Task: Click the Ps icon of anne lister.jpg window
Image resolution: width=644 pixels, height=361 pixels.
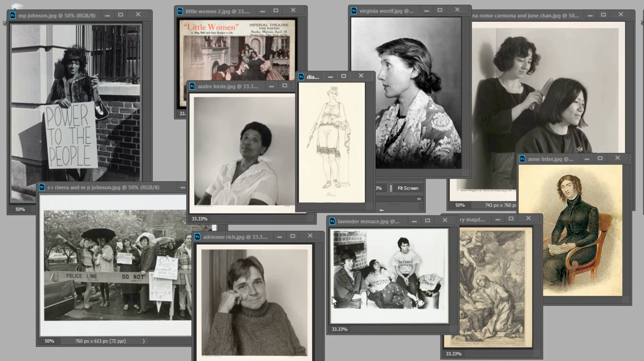Action: point(522,159)
